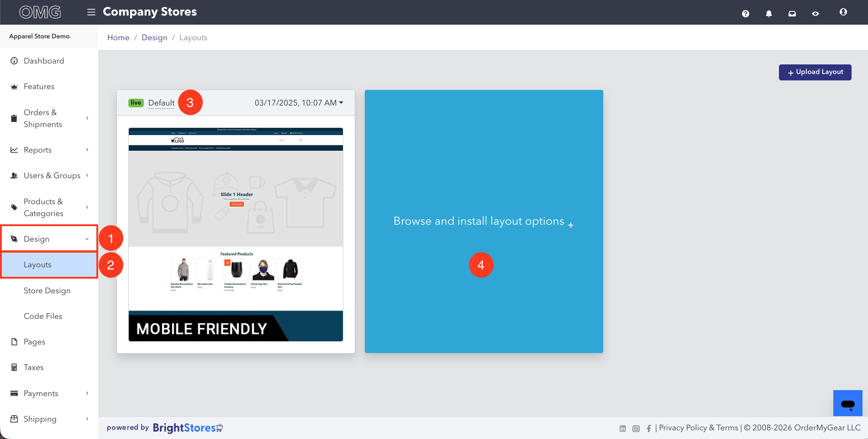The image size is (868, 439).
Task: Click the Dashboard gauge icon
Action: tap(14, 61)
